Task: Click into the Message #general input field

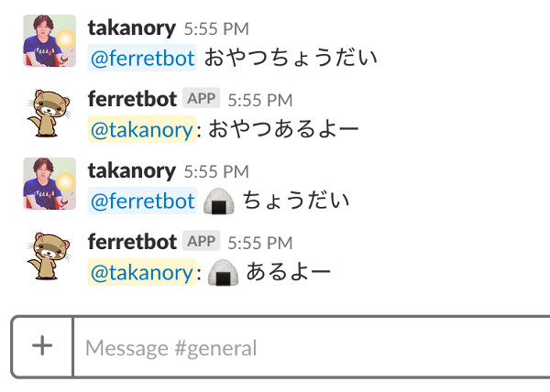Action: coord(312,347)
